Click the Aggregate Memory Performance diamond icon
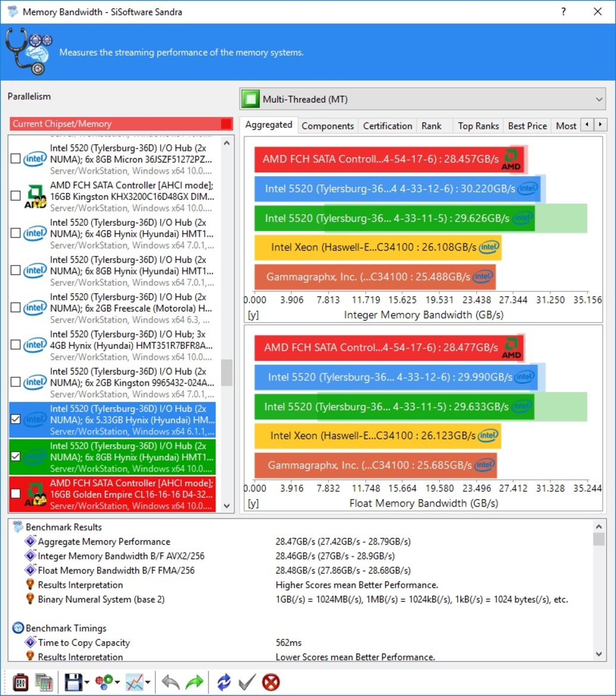The height and width of the screenshot is (696, 616). (30, 541)
